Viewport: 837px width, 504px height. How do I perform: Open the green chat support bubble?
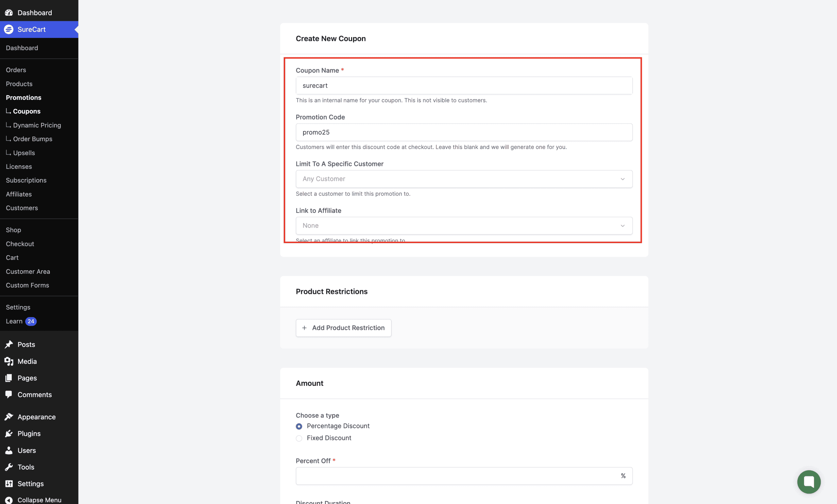pyautogui.click(x=809, y=481)
